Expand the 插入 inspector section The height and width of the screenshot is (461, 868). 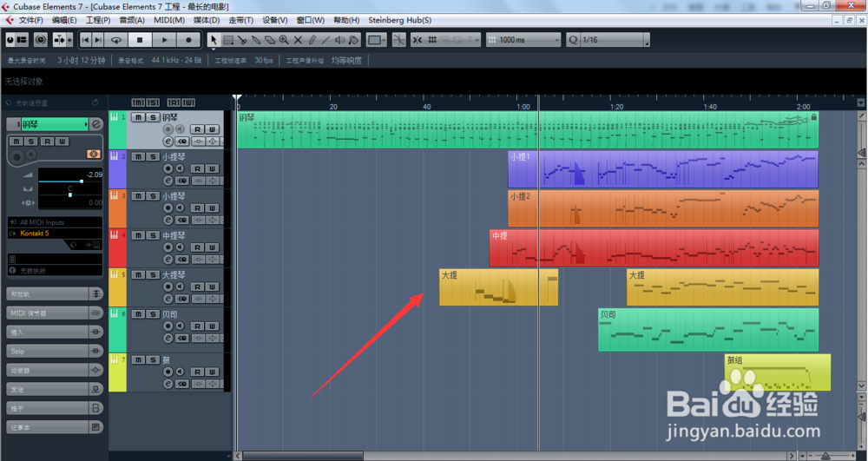click(x=55, y=332)
